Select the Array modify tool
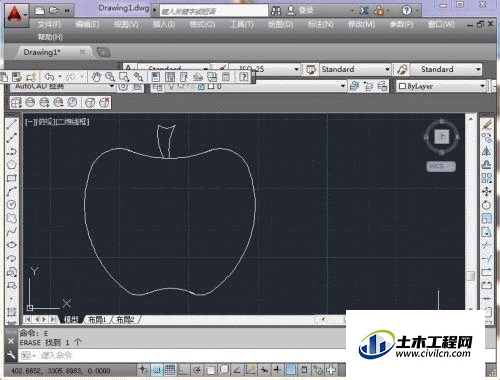Image resolution: width=500 pixels, height=380 pixels. click(487, 178)
